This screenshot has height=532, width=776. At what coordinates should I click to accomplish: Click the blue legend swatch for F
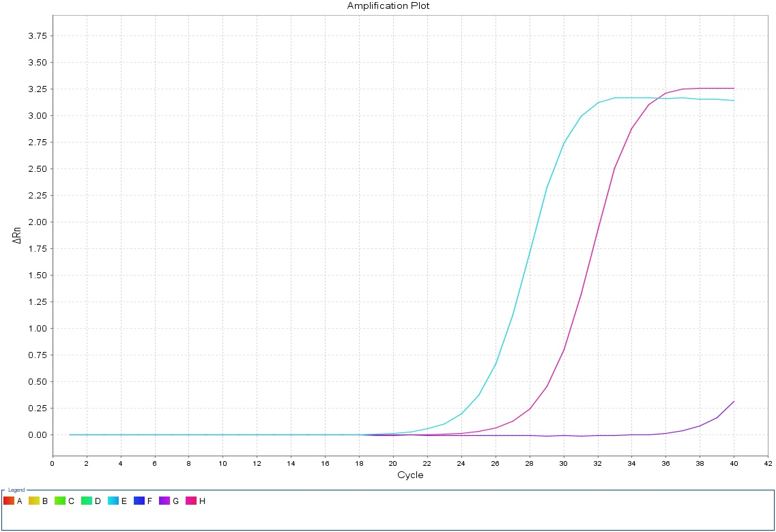pyautogui.click(x=139, y=501)
